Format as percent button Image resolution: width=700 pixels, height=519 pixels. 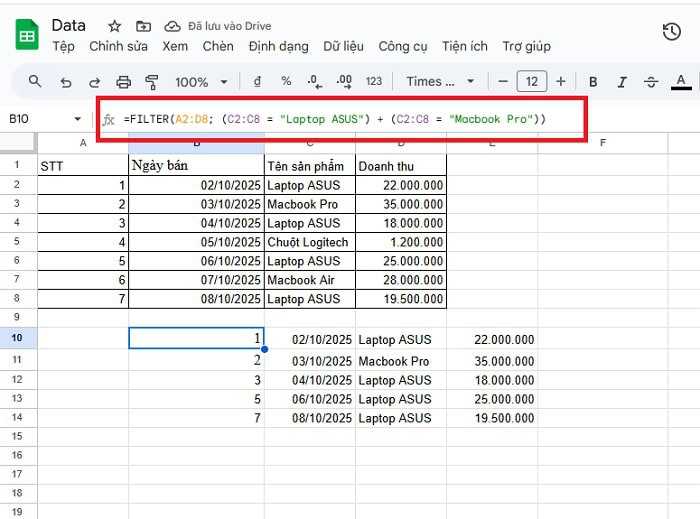click(x=286, y=82)
